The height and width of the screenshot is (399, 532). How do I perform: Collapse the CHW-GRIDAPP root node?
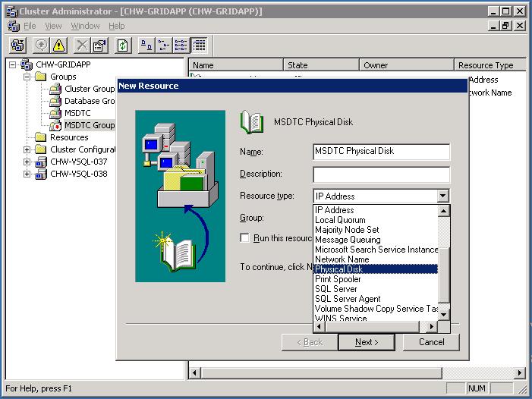coord(13,64)
